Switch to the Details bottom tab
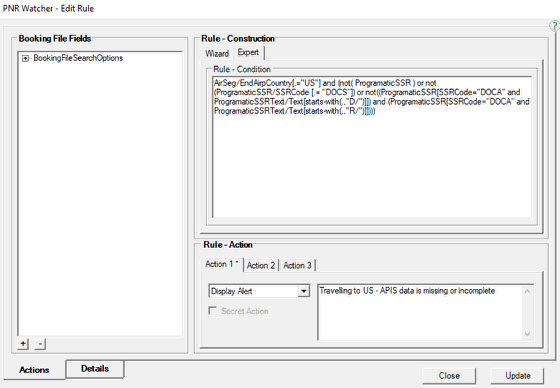560x388 pixels. 95,368
